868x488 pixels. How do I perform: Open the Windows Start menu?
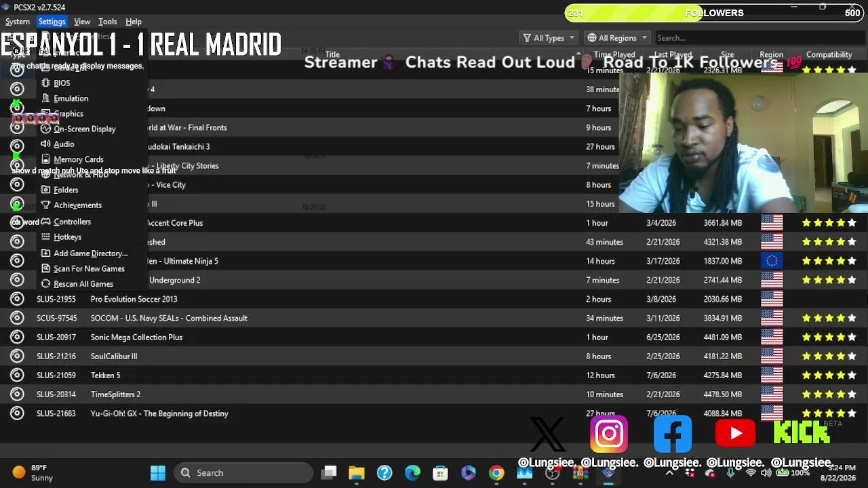(x=158, y=473)
